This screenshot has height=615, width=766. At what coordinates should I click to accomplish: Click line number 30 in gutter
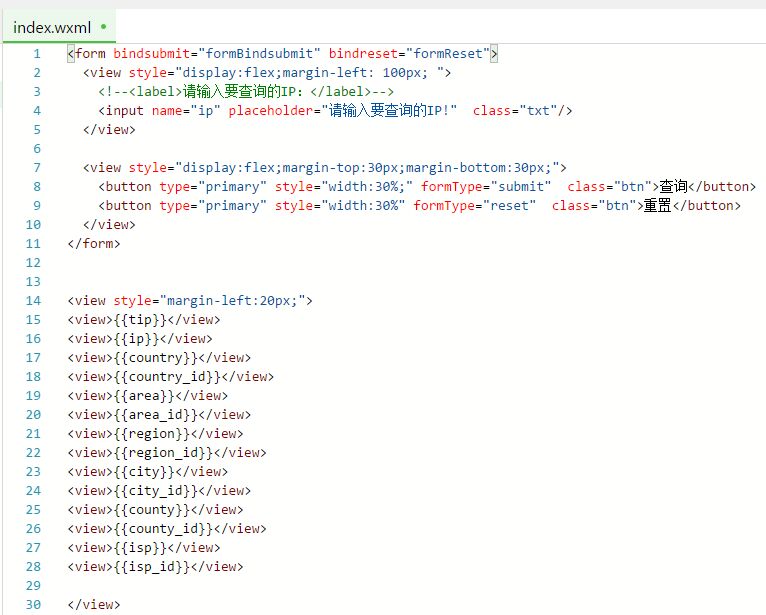(x=33, y=605)
